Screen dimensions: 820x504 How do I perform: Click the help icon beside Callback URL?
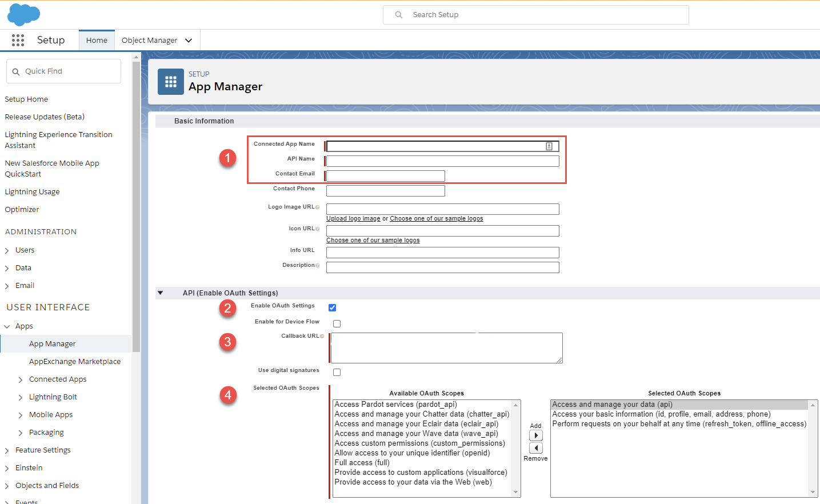tap(322, 337)
